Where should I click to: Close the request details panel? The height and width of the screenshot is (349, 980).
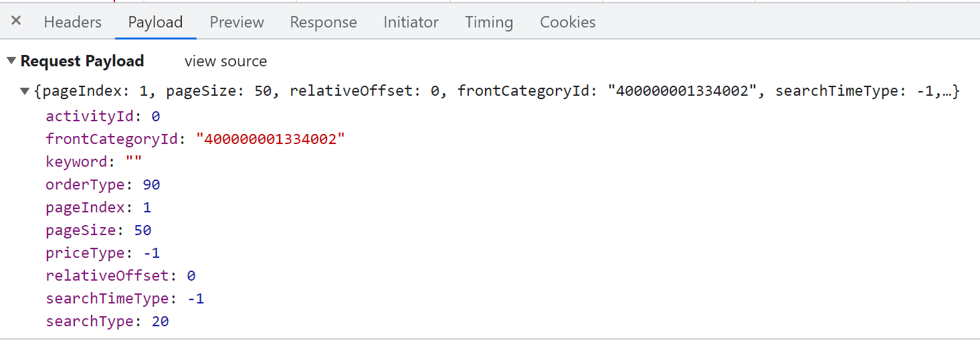coord(16,21)
